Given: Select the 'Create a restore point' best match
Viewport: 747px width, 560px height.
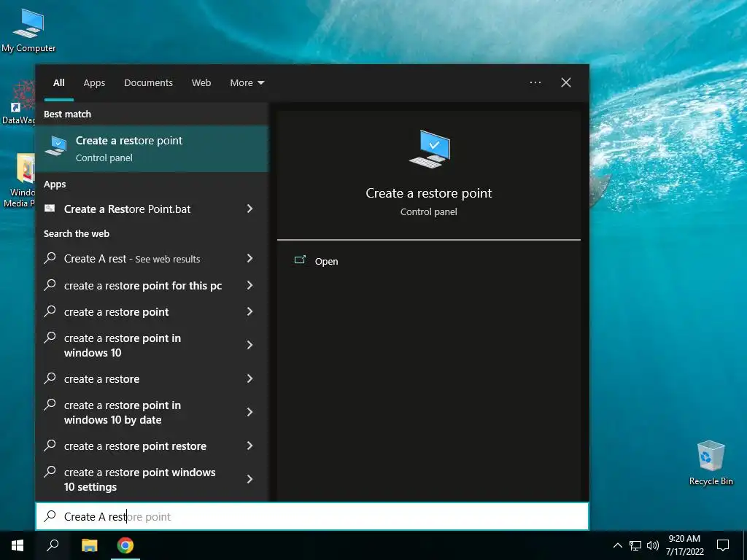Looking at the screenshot, I should pyautogui.click(x=152, y=149).
